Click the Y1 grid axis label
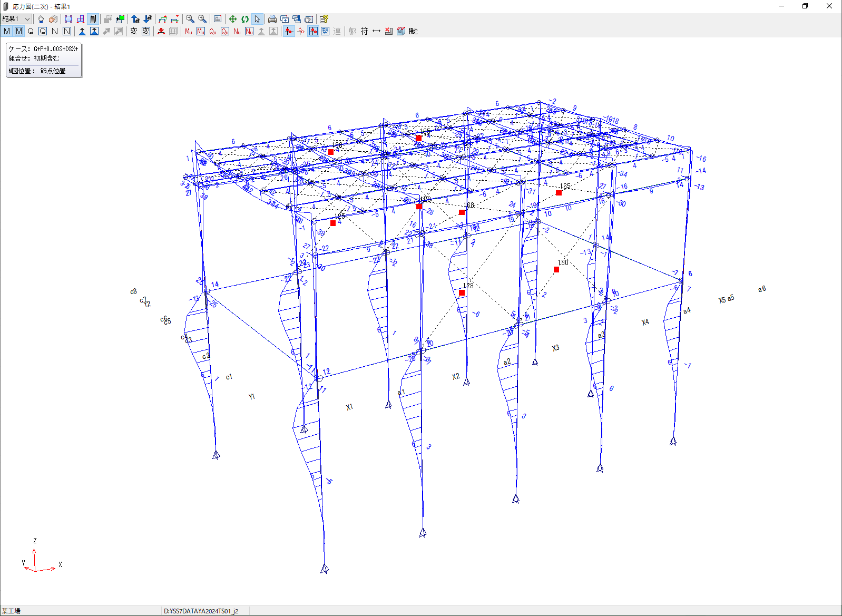The width and height of the screenshot is (842, 616). point(252,397)
